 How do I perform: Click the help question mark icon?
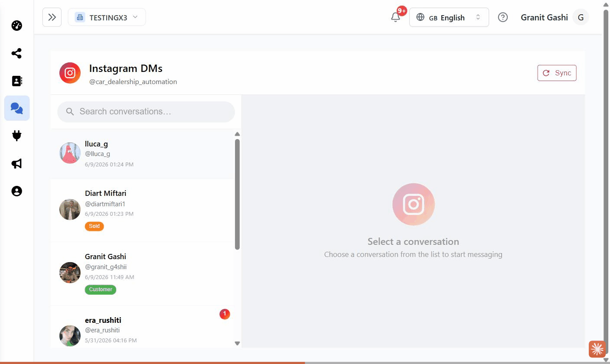pos(502,17)
